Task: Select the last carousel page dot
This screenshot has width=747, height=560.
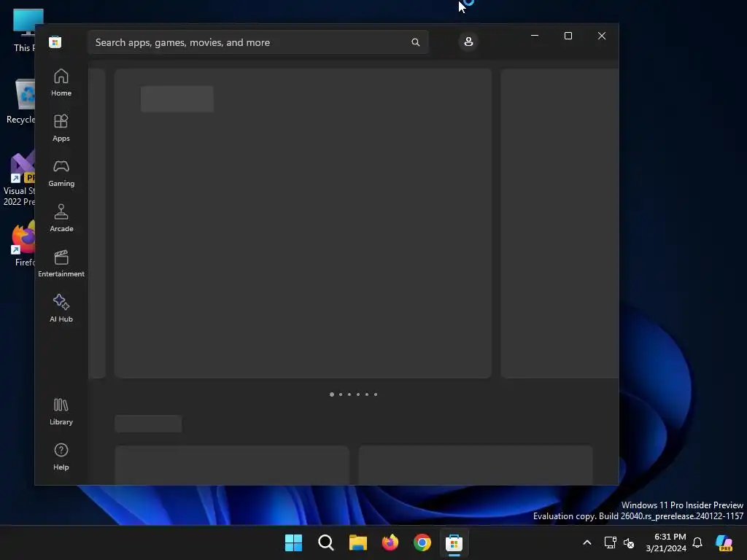Action: click(x=376, y=394)
